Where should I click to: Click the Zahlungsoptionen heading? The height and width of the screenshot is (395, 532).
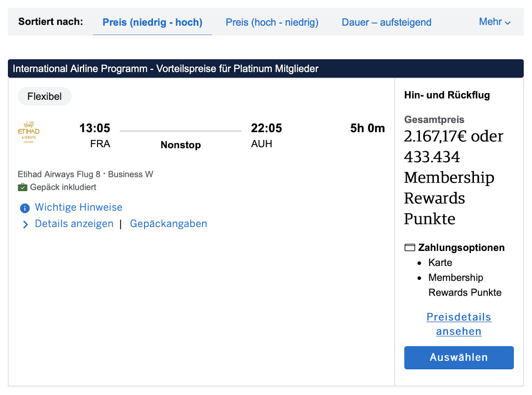click(x=462, y=247)
